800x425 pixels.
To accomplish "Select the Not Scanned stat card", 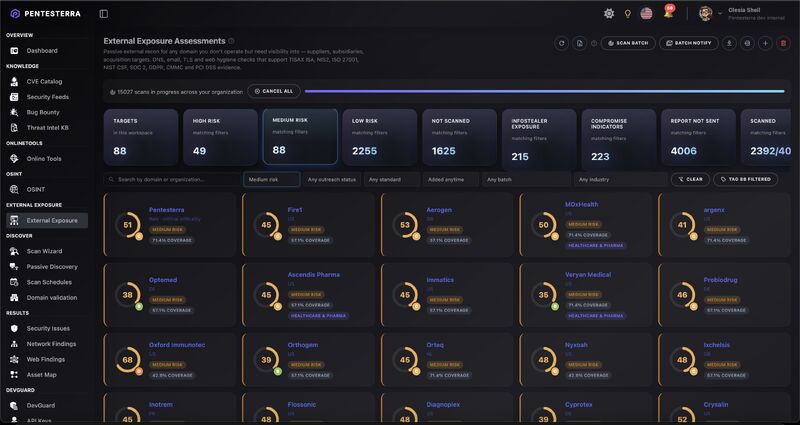I will (459, 137).
